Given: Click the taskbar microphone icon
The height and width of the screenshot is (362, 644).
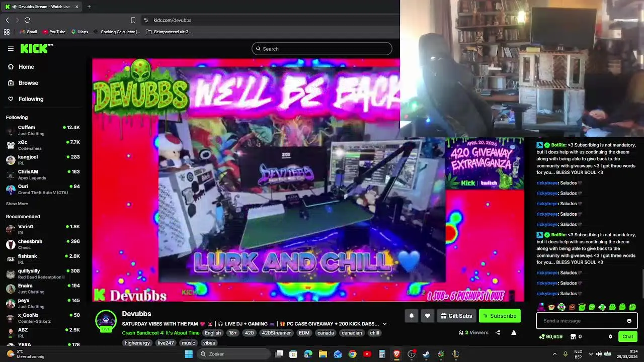Looking at the screenshot, I should 566,354.
